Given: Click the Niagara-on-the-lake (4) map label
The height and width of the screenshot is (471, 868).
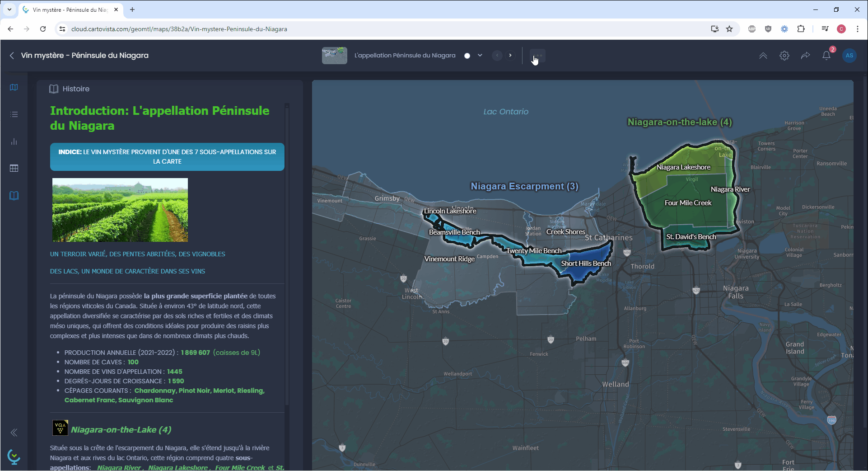Looking at the screenshot, I should (x=680, y=122).
